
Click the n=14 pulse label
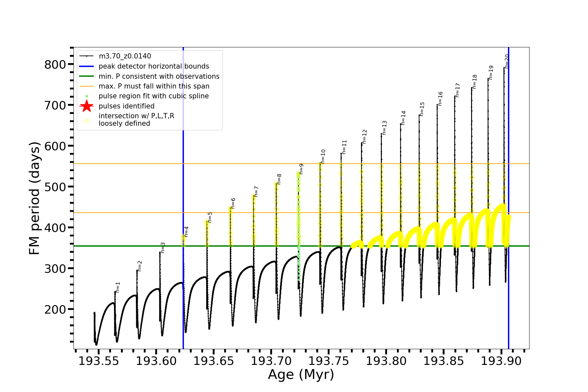403,118
